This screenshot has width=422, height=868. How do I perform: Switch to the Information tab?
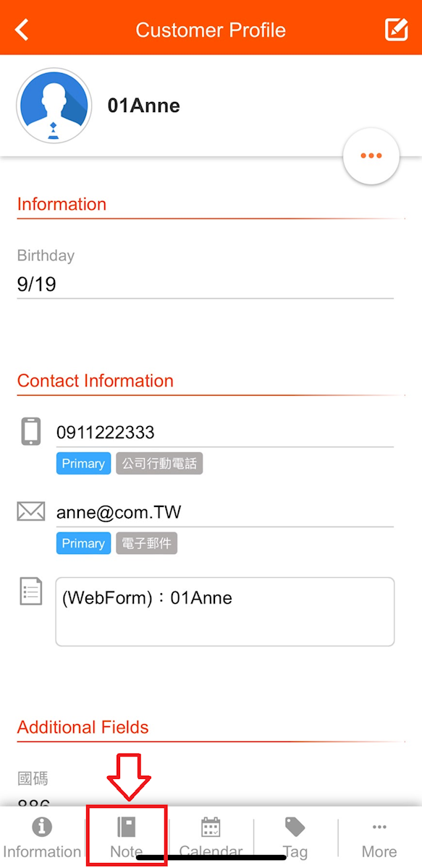[42, 838]
